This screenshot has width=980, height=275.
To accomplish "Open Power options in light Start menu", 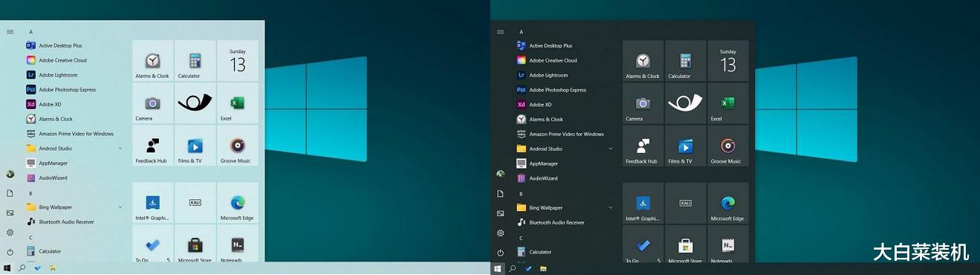I will pyautogui.click(x=10, y=252).
